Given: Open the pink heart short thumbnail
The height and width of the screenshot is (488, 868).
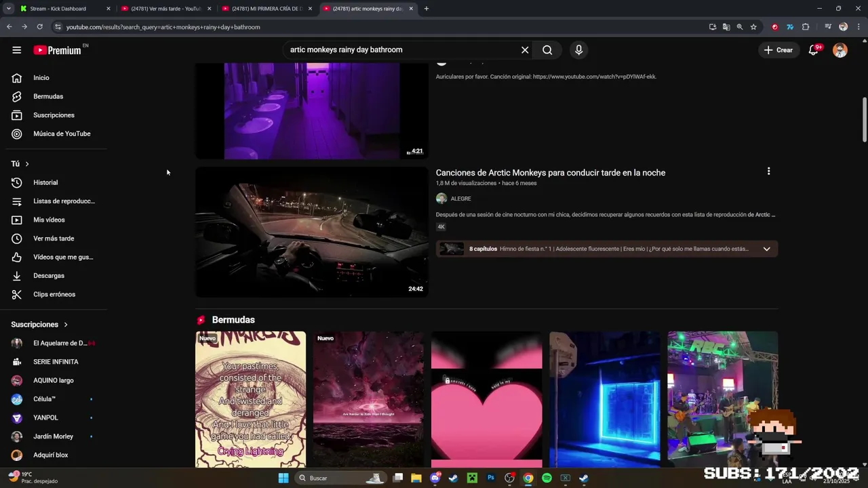Looking at the screenshot, I should pyautogui.click(x=486, y=399).
